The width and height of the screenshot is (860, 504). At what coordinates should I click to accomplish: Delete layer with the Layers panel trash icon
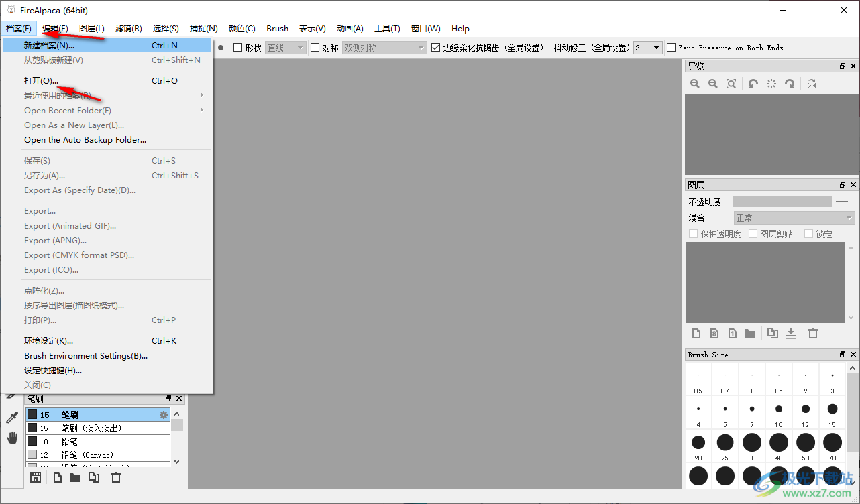(813, 333)
